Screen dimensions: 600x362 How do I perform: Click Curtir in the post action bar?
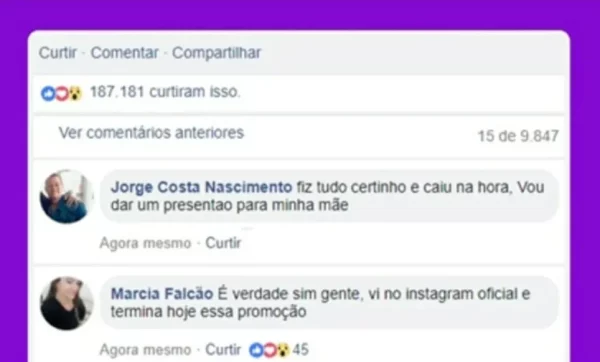point(58,53)
